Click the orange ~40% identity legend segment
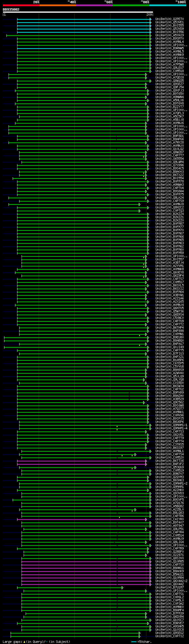The height and width of the screenshot is (644, 189). 58,5
